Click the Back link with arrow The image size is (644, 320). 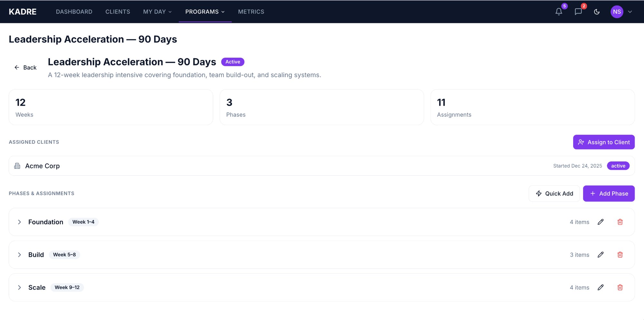coord(25,67)
